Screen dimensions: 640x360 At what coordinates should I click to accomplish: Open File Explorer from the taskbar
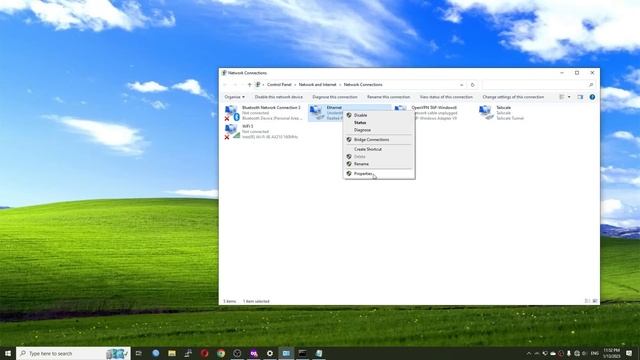point(172,353)
